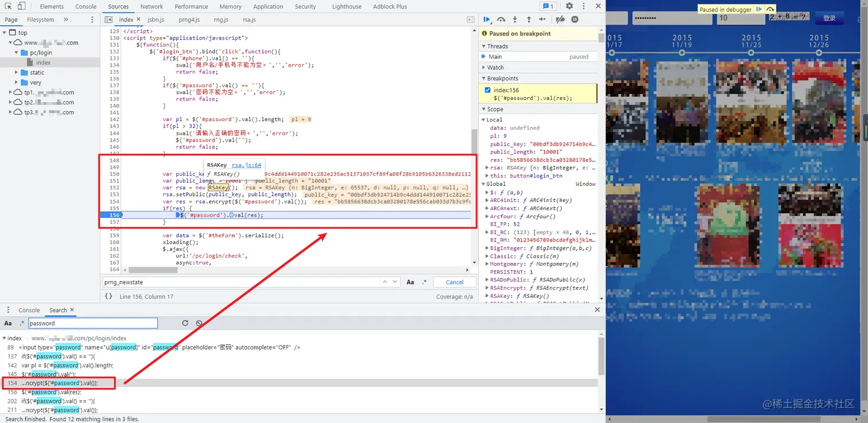Screen dimensions: 868x423
Task: Show more navigator tabs chevron
Action: (x=65, y=20)
